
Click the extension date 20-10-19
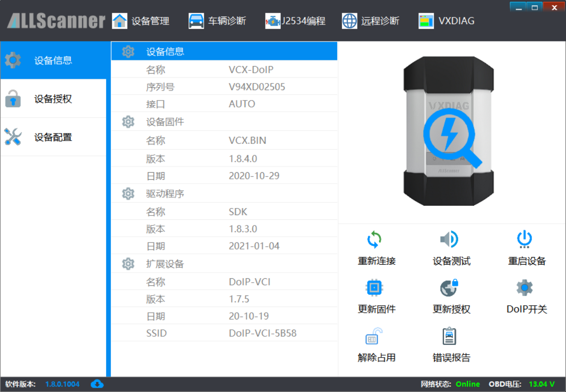click(x=249, y=316)
